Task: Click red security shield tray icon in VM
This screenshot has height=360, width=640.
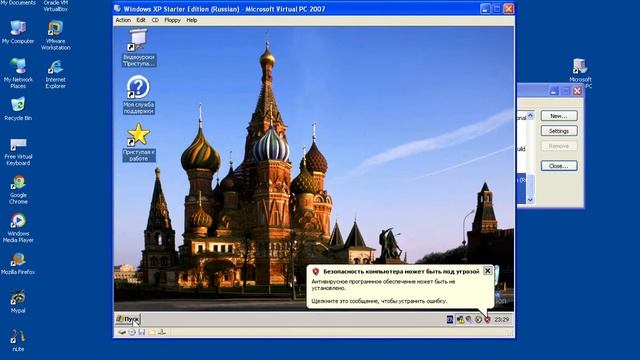Action: [487, 320]
